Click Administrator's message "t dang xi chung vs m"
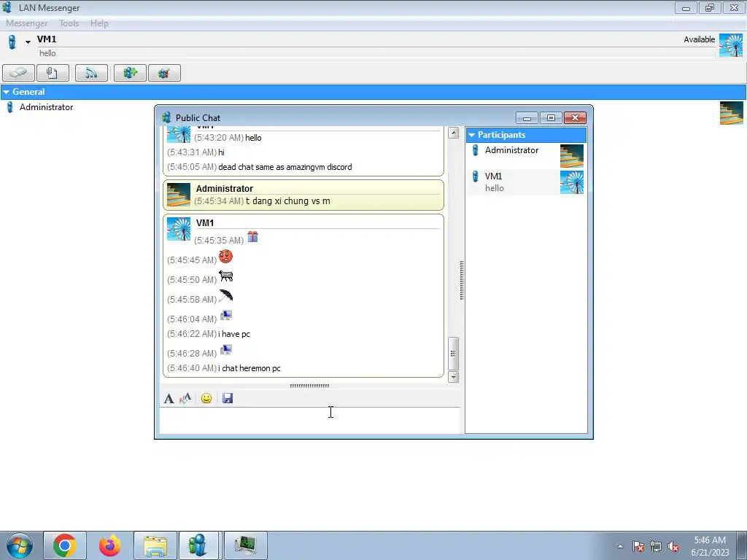Screen dimensions: 747x560 click(x=287, y=201)
